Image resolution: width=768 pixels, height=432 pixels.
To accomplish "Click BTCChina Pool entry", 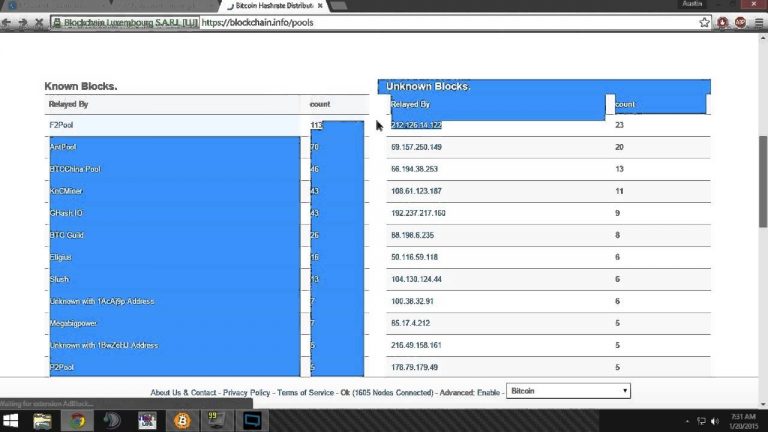I will 75,169.
